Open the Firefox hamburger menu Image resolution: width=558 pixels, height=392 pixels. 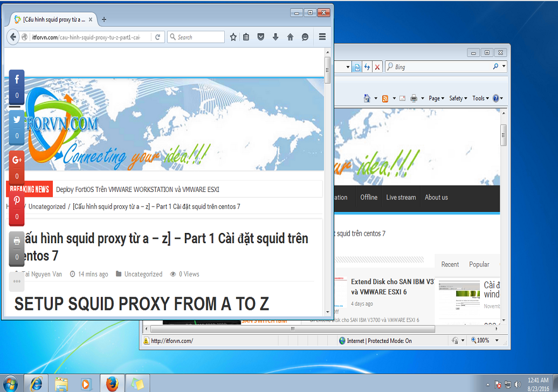(322, 37)
